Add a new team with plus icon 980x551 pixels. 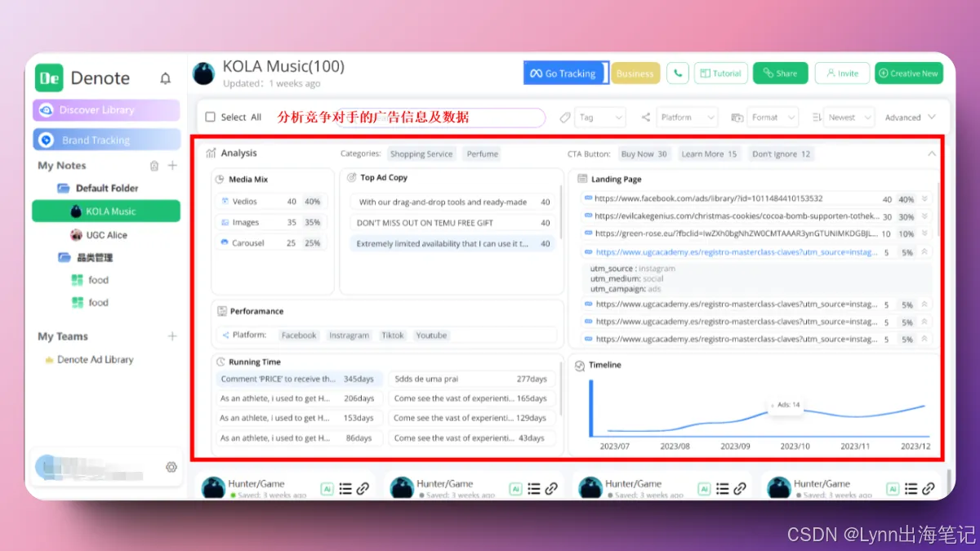pyautogui.click(x=172, y=336)
